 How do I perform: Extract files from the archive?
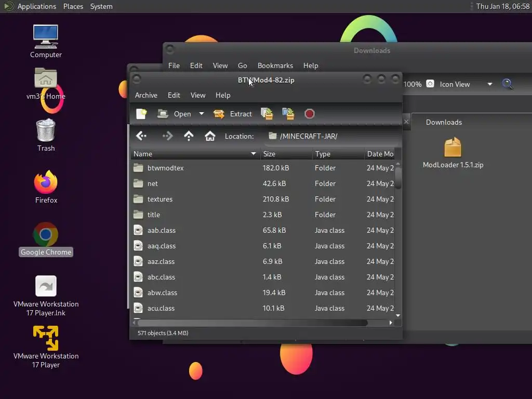232,114
